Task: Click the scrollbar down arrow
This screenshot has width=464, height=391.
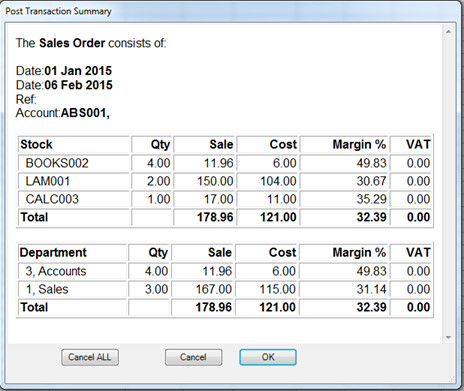Action: (x=448, y=337)
